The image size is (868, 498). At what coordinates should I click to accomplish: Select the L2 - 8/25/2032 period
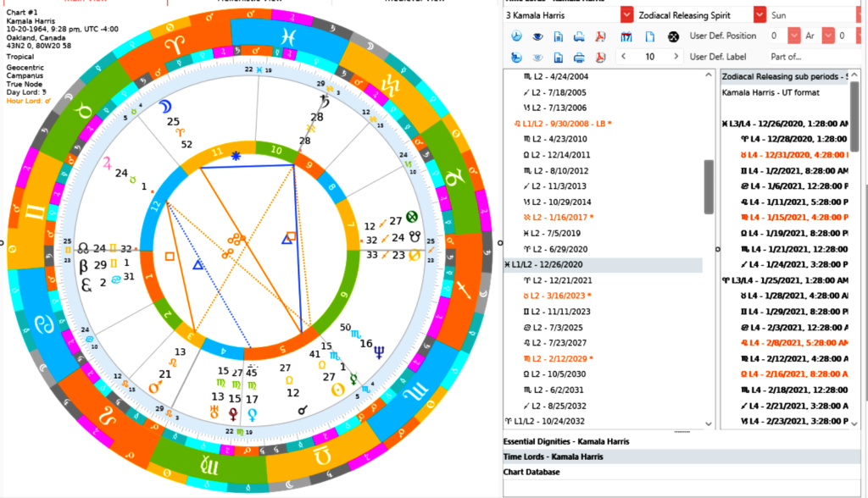[x=554, y=406]
